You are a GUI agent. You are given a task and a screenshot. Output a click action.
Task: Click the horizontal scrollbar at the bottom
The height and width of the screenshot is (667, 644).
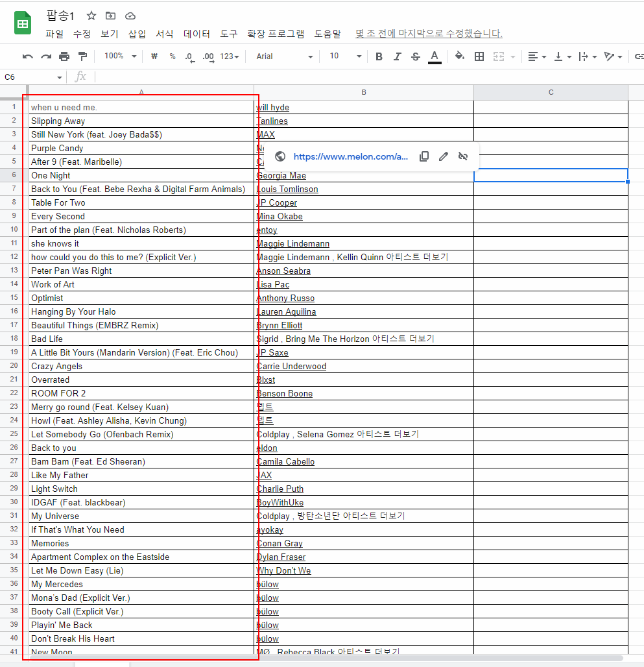(x=326, y=659)
